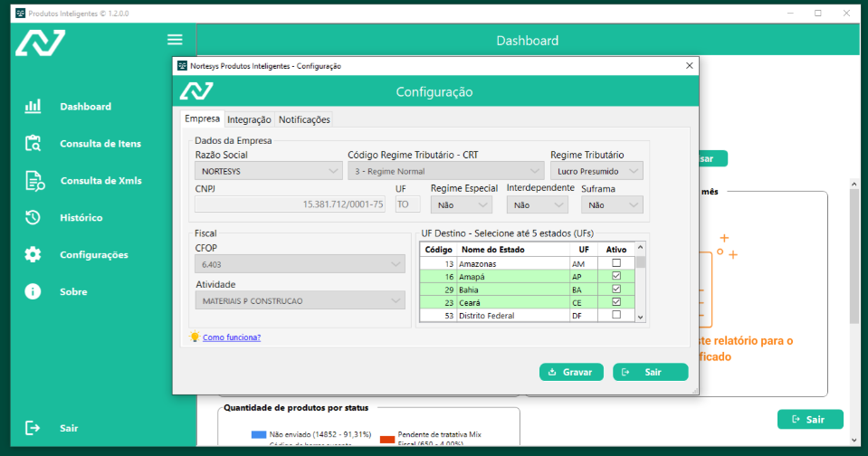
Task: Switch to the Integração tab
Action: pyautogui.click(x=249, y=119)
